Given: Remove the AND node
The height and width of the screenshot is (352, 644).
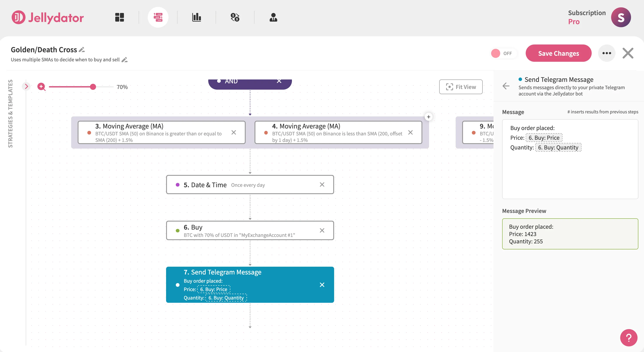Looking at the screenshot, I should point(279,81).
